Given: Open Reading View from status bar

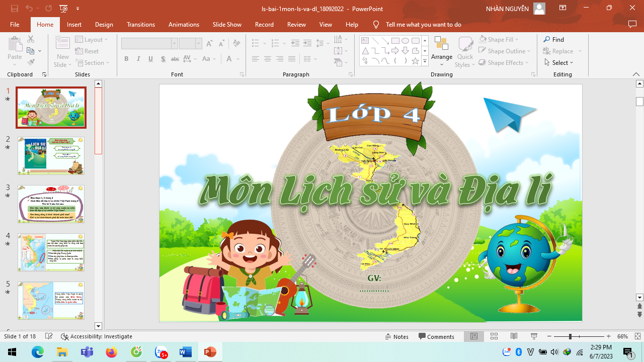Looking at the screenshot, I should click(514, 336).
